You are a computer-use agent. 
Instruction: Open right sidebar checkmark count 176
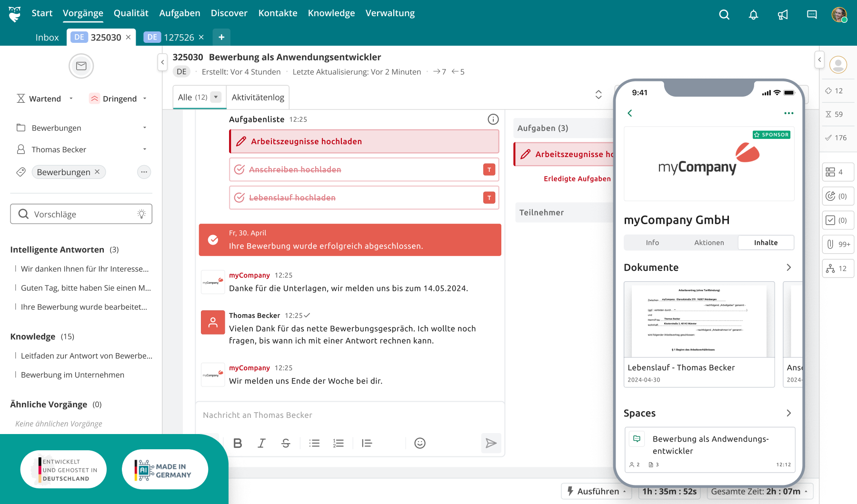pyautogui.click(x=836, y=138)
